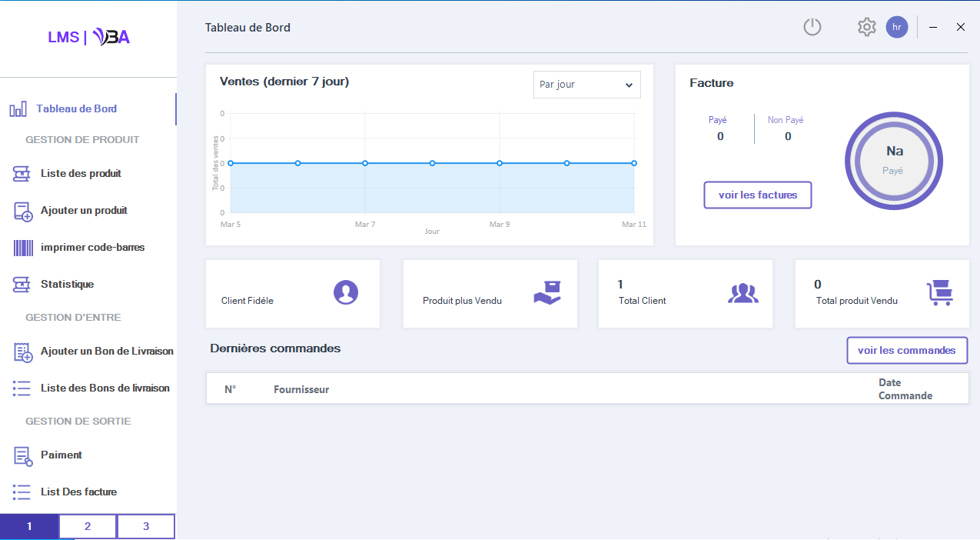
Task: Switch to sidebar page 3
Action: 146,527
